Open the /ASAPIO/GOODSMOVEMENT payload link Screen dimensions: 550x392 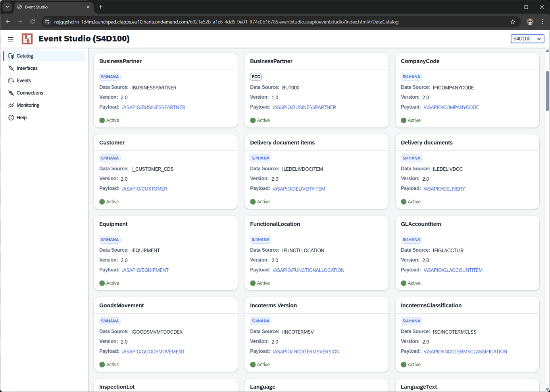point(153,352)
